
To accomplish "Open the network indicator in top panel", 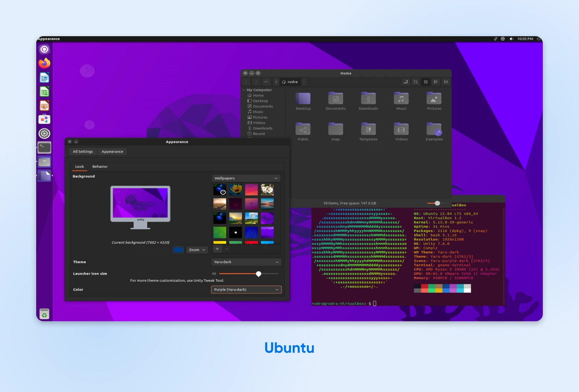I will click(x=503, y=39).
